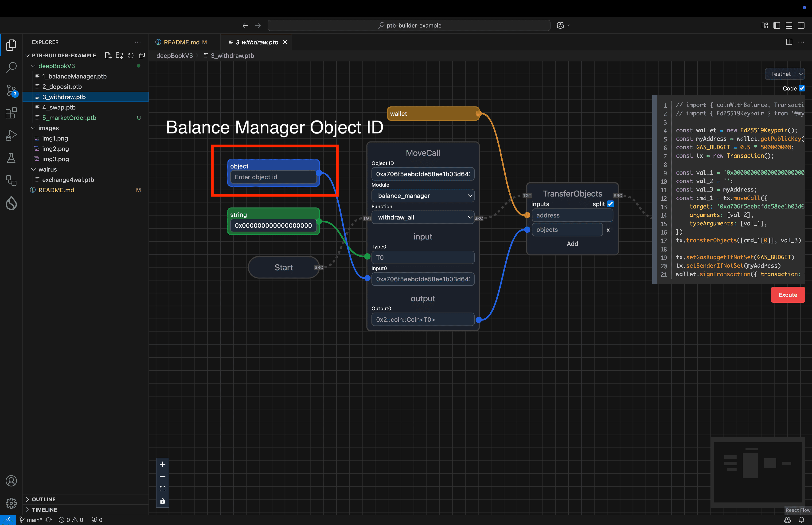The image size is (812, 525).
Task: Open the Copilot chat icon in title bar
Action: tap(560, 26)
